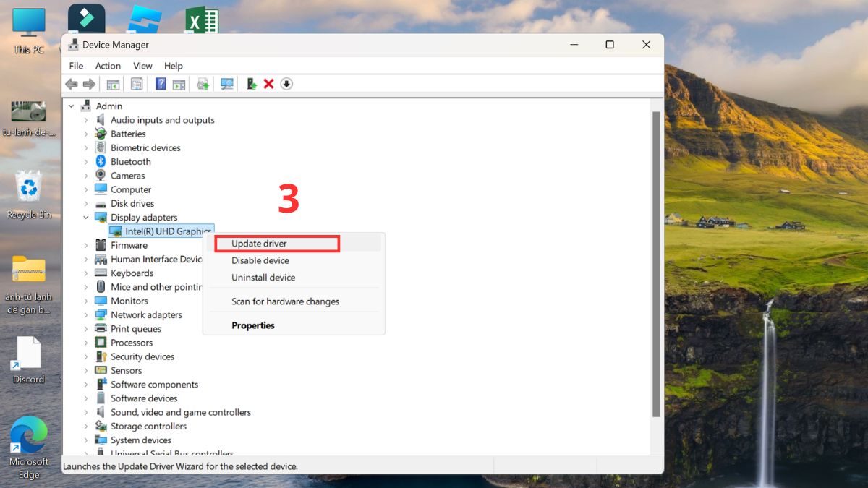Click the Sound, video and game controllers speaker icon
This screenshot has height=488, width=868.
coord(101,412)
